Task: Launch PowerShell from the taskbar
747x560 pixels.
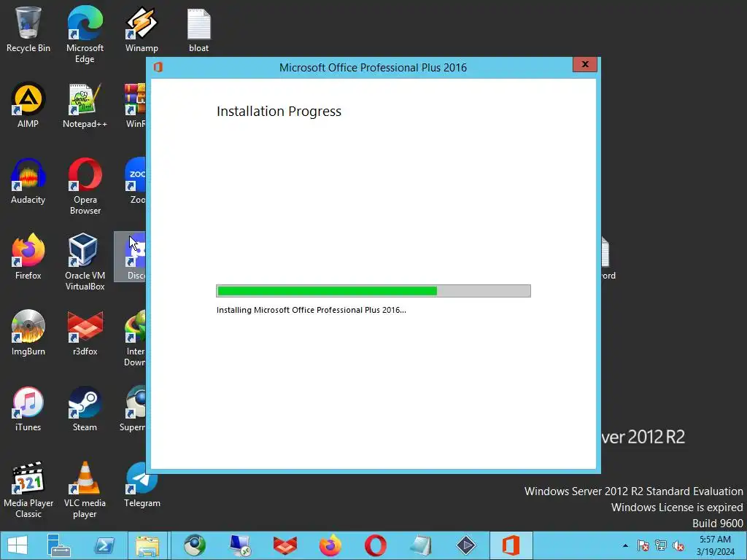Action: click(104, 545)
